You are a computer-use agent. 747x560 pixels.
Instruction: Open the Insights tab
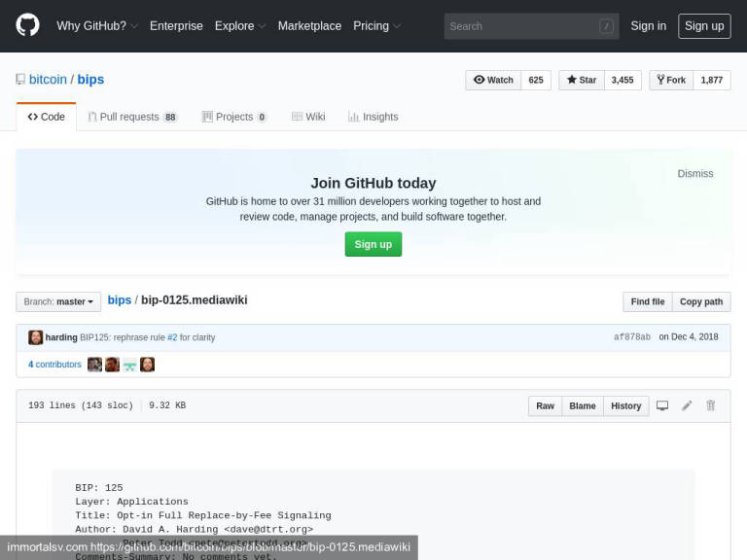coord(373,117)
